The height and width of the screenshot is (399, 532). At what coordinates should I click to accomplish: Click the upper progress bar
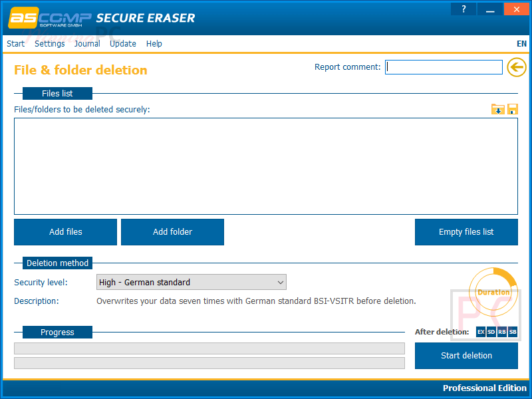pyautogui.click(x=209, y=348)
